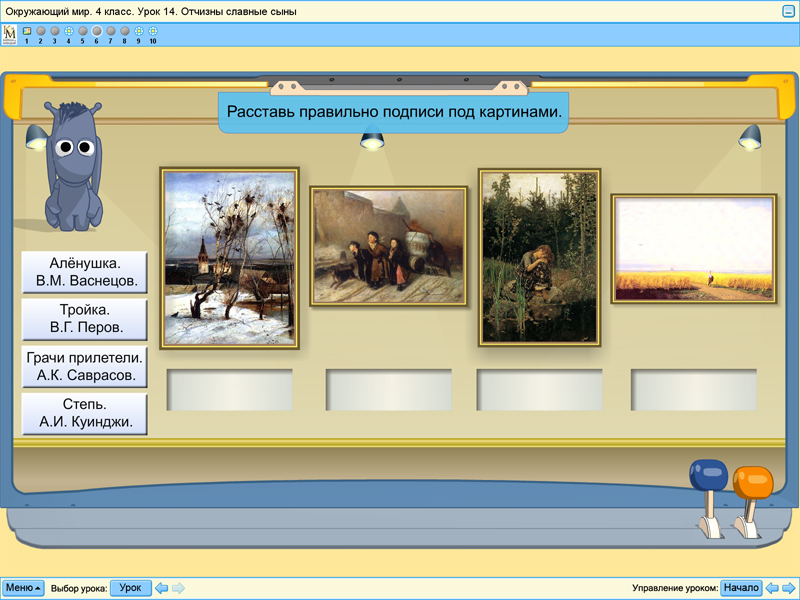Step back using lesson control left arrow
800x600 pixels.
tap(772, 588)
